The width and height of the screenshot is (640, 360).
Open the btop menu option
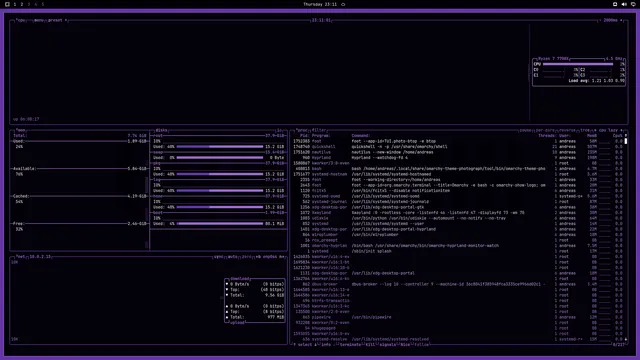click(x=39, y=20)
